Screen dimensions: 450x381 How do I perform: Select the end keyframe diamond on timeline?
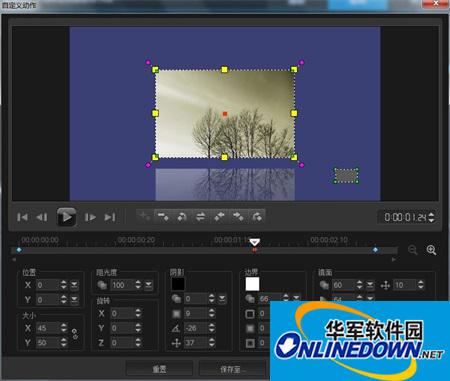coord(375,250)
